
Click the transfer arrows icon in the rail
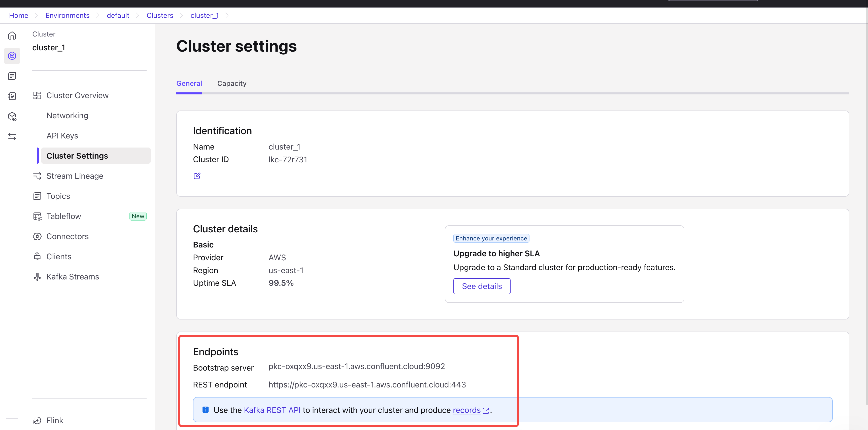pos(12,136)
